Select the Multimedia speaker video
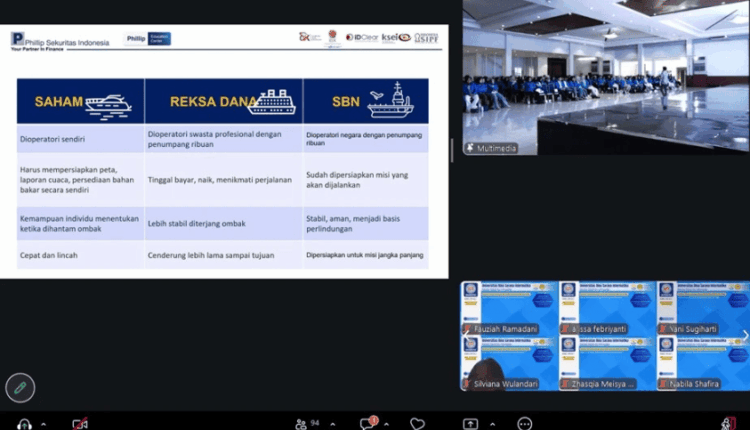 [606, 77]
